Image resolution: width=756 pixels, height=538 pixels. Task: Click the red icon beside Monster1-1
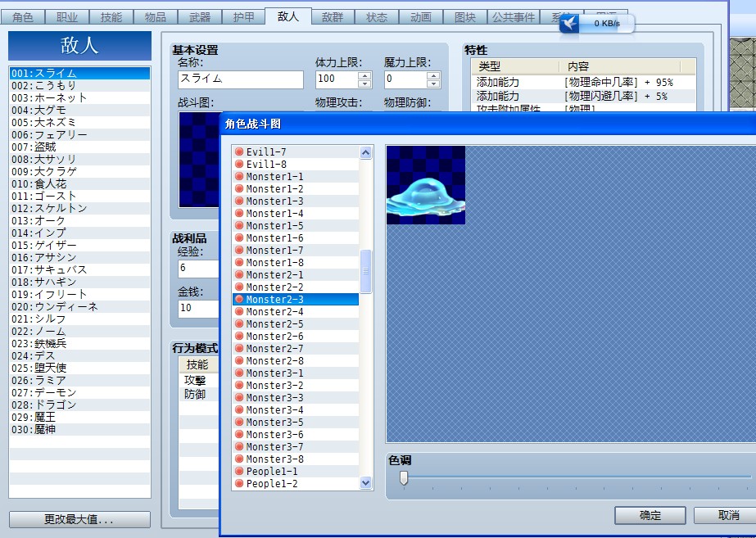[238, 176]
